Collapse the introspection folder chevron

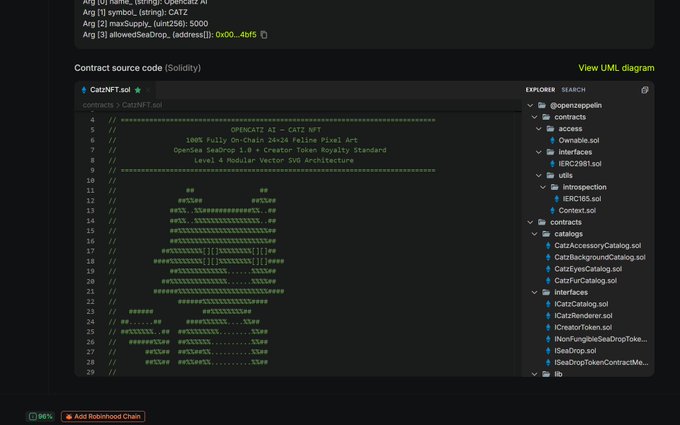[x=543, y=187]
